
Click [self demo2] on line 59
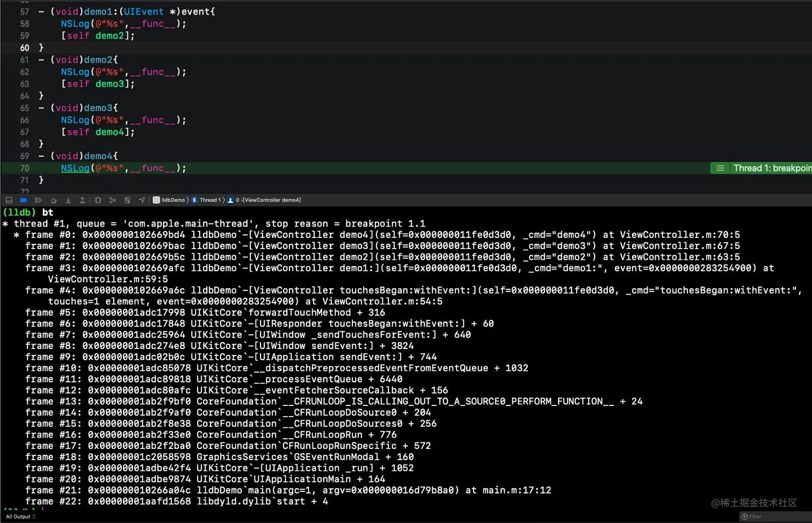pos(98,36)
